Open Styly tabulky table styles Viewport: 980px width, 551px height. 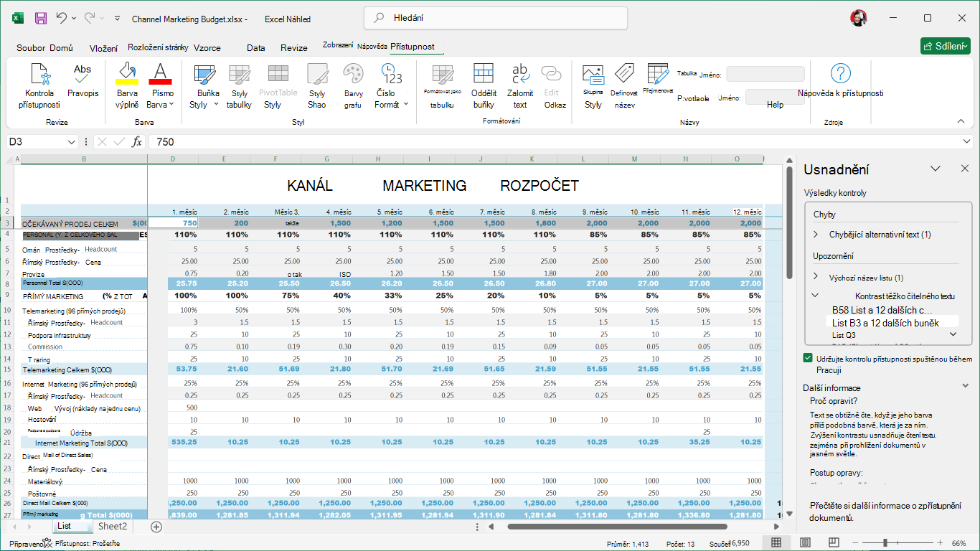pos(239,86)
